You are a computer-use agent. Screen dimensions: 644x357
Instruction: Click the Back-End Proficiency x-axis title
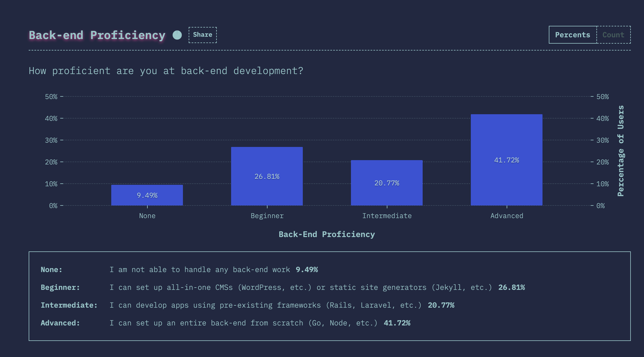click(327, 234)
